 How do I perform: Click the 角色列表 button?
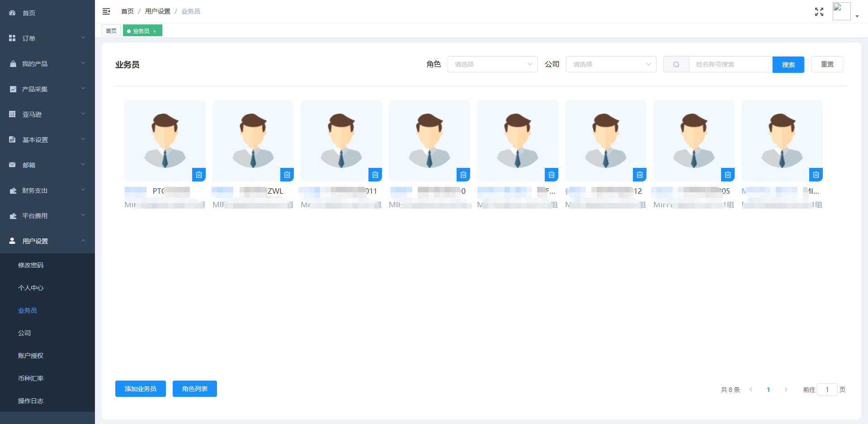click(x=194, y=389)
